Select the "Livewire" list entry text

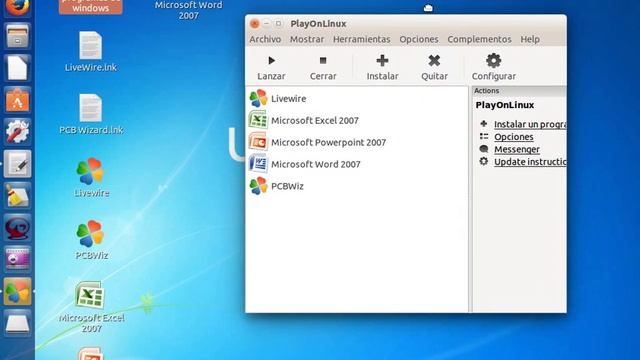[289, 98]
